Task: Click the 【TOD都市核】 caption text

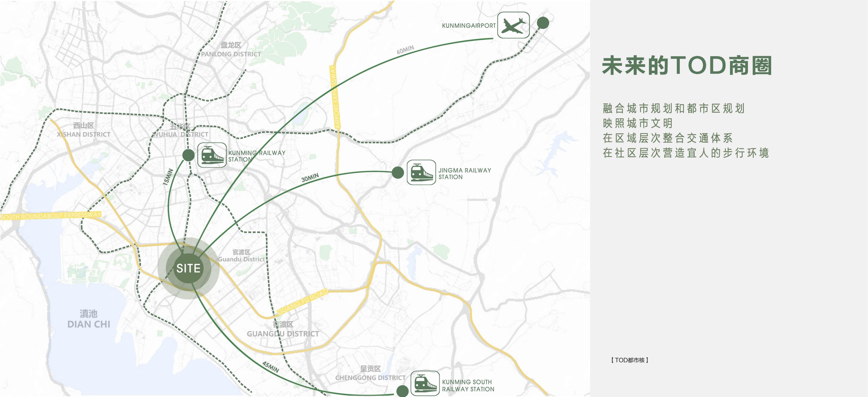Action: (x=630, y=360)
